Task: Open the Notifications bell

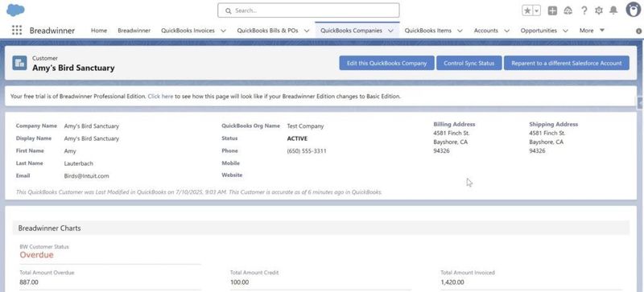Action: (613, 10)
